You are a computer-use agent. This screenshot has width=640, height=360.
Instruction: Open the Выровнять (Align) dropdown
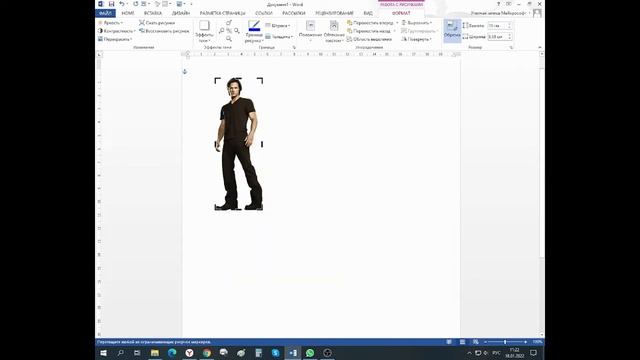[417, 23]
